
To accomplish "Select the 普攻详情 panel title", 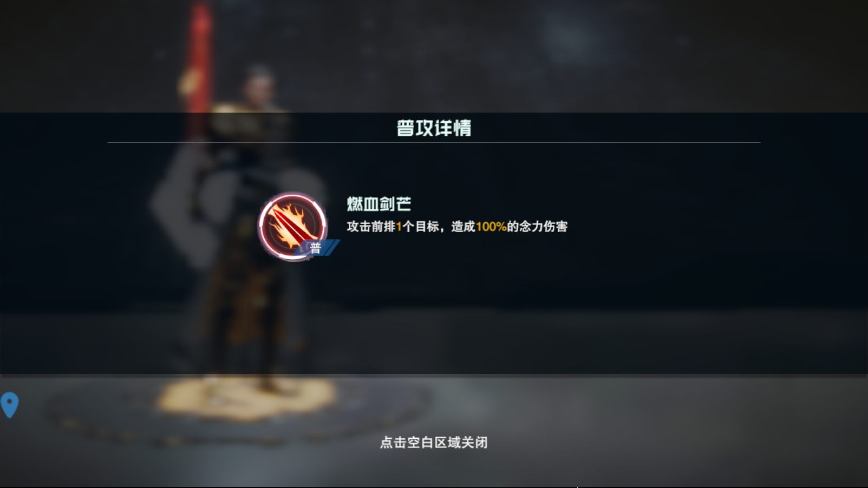I will point(434,128).
